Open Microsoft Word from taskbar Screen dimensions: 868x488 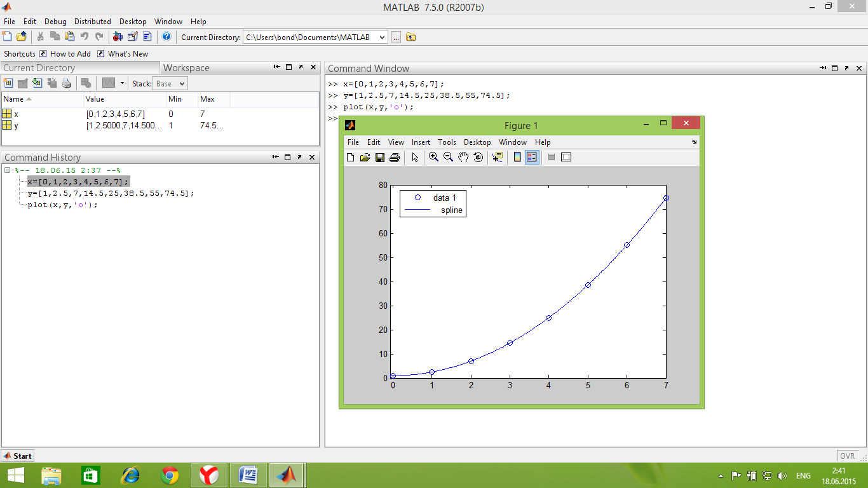click(248, 475)
